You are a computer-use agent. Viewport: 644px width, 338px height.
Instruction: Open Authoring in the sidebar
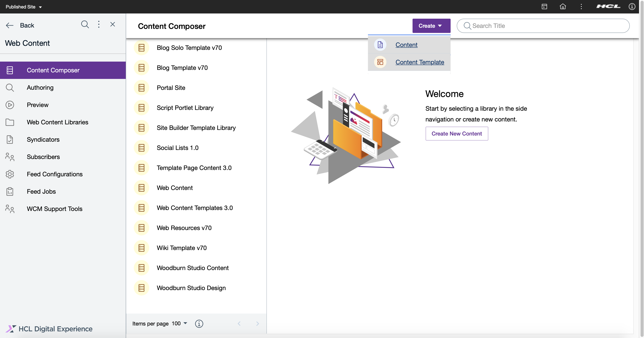click(x=63, y=88)
